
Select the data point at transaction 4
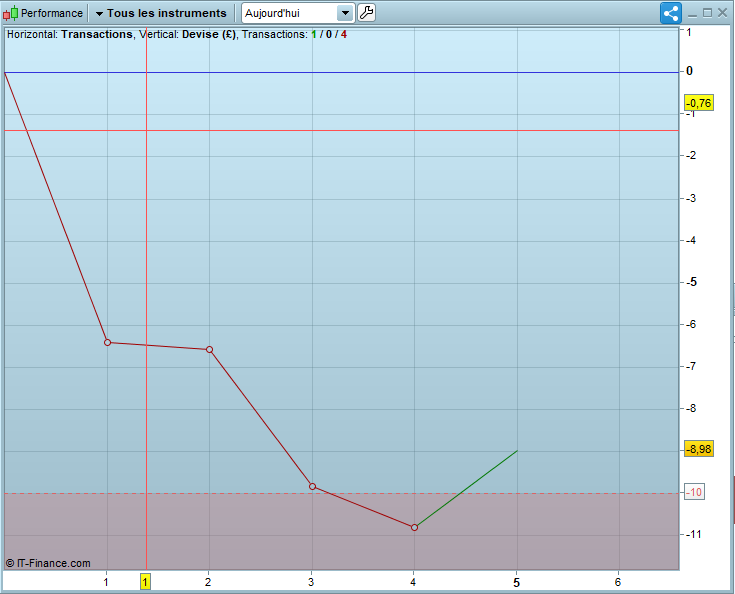click(x=414, y=527)
